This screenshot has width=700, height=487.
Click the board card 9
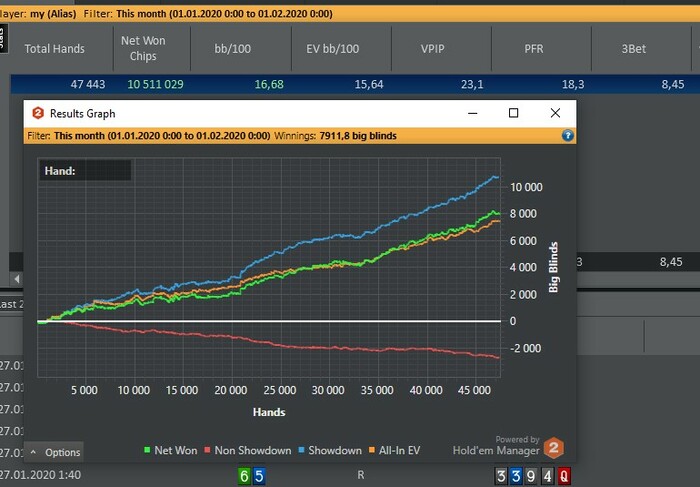pos(531,476)
